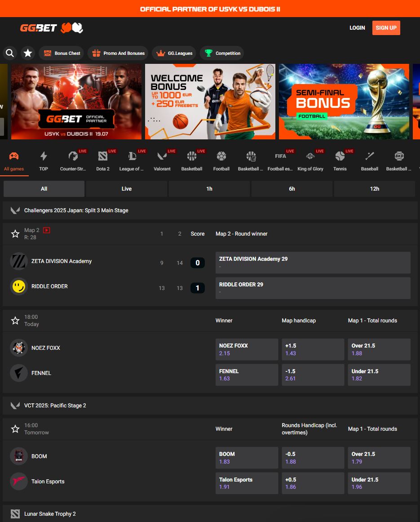The height and width of the screenshot is (522, 420).
Task: Select map handicap -1.5 at 2.61
Action: pos(313,375)
